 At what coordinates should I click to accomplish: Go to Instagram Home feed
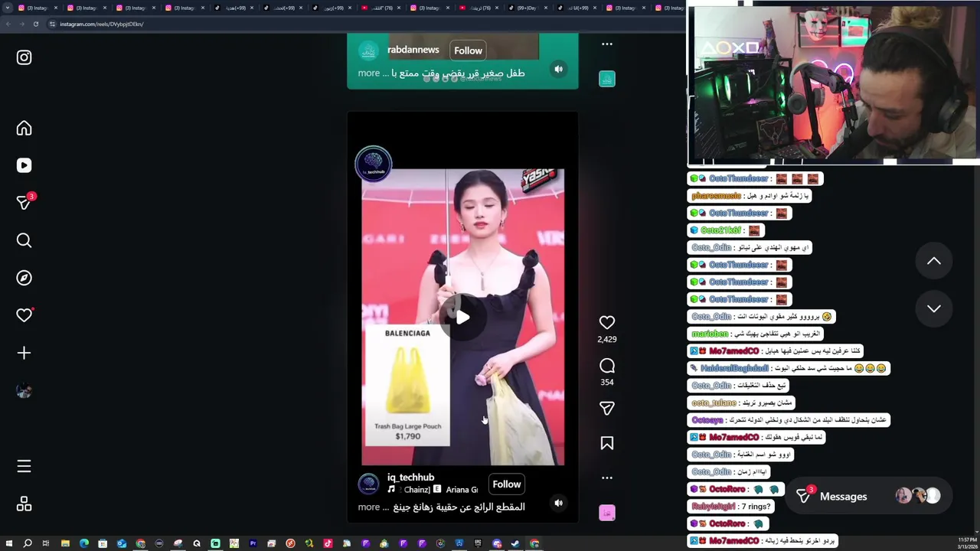[24, 129]
